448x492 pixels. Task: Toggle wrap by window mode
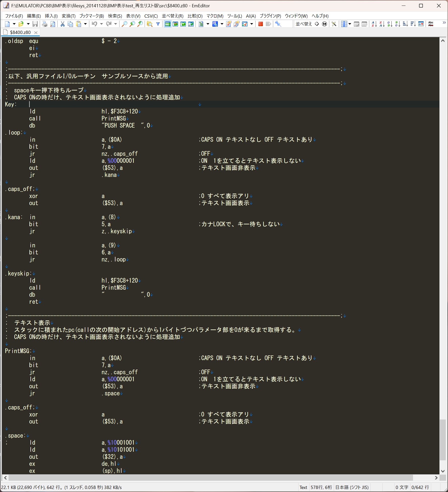(183, 24)
